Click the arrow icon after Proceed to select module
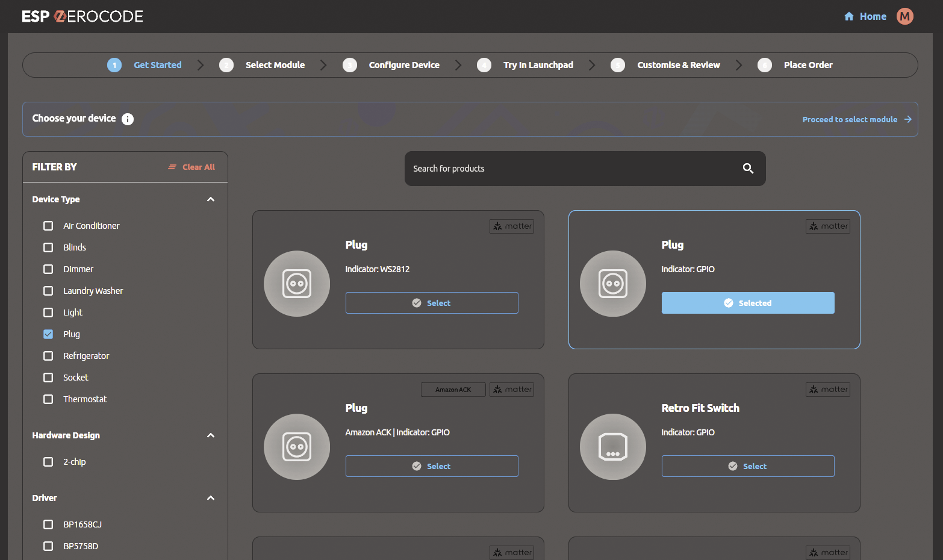Viewport: 943px width, 560px height. pyautogui.click(x=907, y=119)
